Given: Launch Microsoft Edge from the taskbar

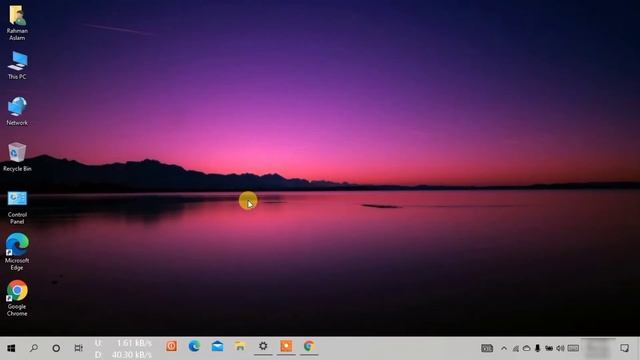Looking at the screenshot, I should tap(194, 346).
